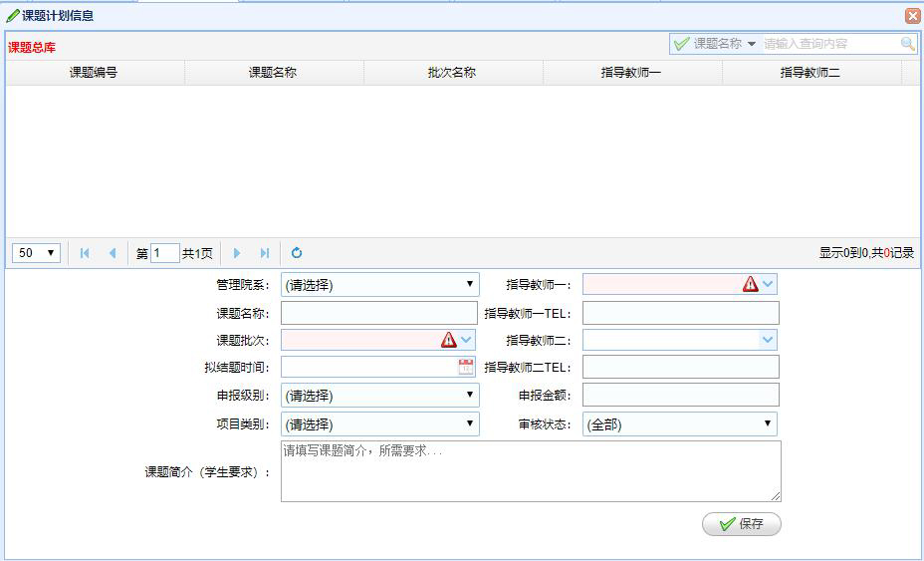
Task: Go to first page of results
Action: coord(85,253)
